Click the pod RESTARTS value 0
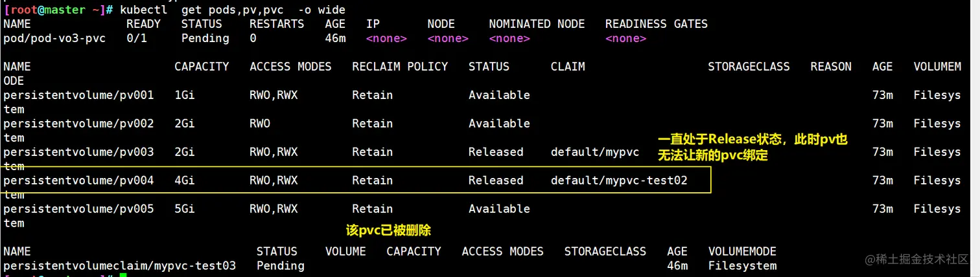The image size is (980, 277). pos(253,38)
